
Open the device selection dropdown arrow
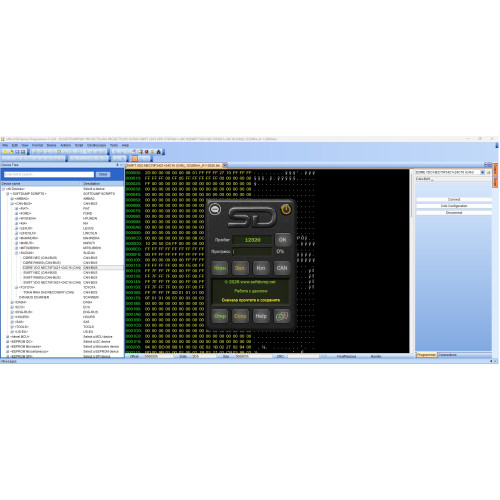(482, 172)
